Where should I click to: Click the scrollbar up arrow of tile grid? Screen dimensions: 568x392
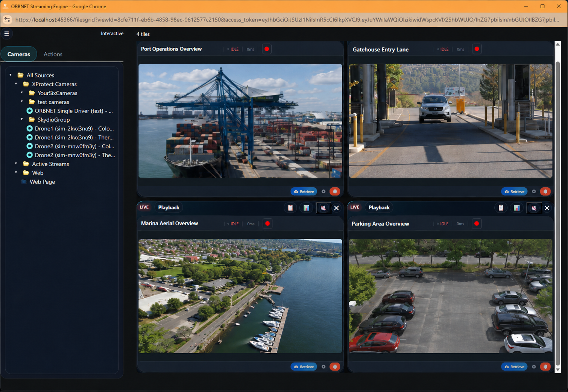(558, 44)
